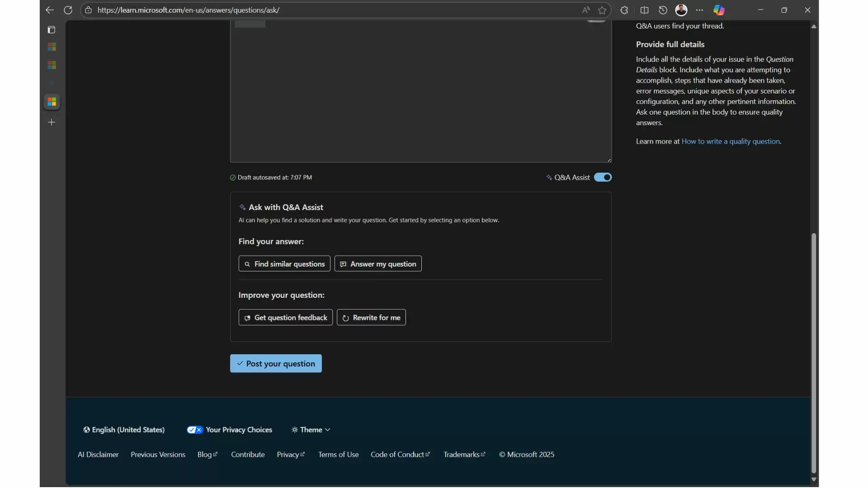Screen dimensions: 868x488
Task: Click the browser back arrow
Action: [50, 10]
